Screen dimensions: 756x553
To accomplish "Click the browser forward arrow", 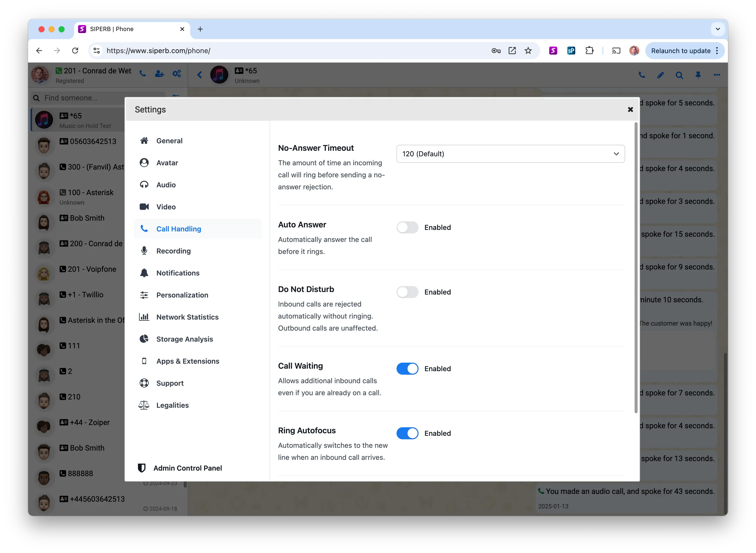I will coord(57,51).
